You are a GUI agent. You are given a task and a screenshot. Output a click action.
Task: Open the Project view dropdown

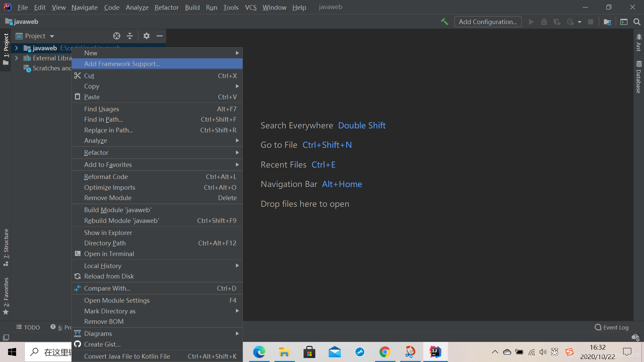(x=52, y=36)
